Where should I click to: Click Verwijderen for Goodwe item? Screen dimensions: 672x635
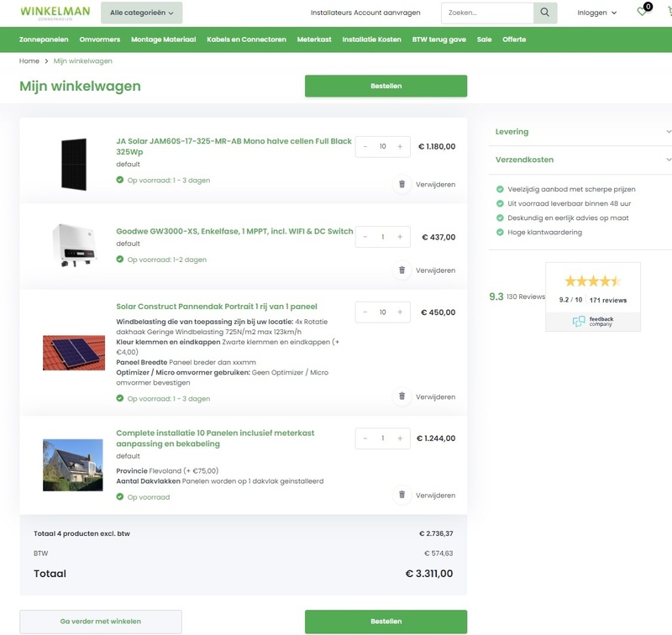pyautogui.click(x=435, y=270)
